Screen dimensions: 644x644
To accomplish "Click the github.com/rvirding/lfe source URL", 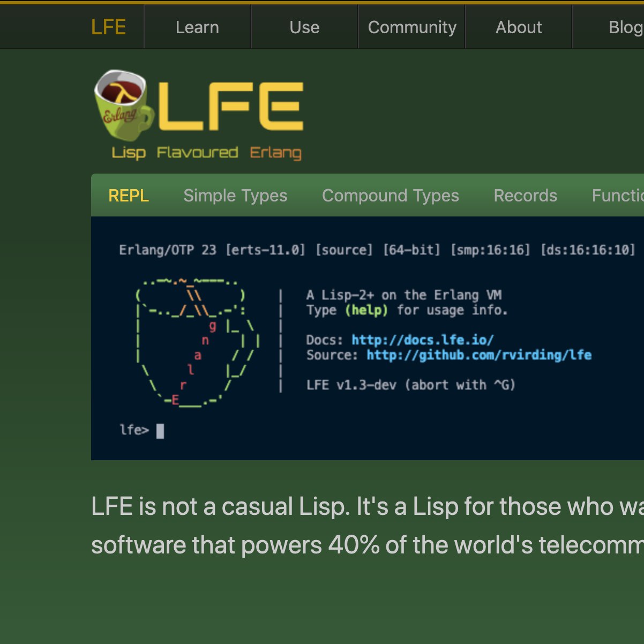I will [x=479, y=355].
